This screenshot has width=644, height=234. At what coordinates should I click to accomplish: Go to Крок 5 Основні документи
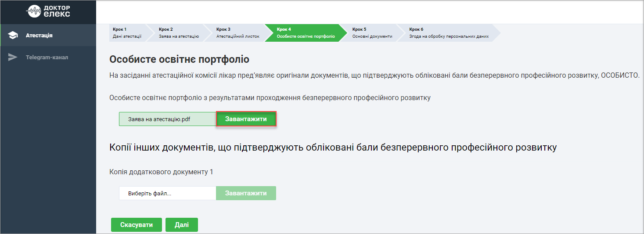(372, 33)
